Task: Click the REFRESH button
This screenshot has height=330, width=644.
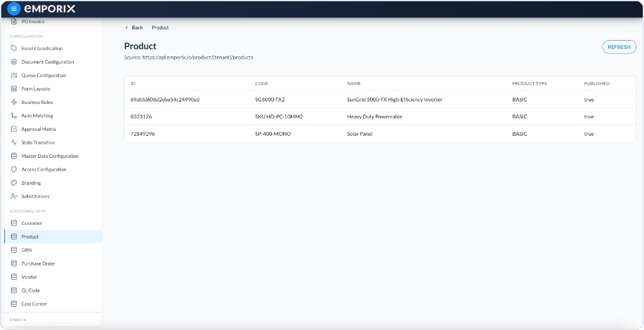Action: 619,47
